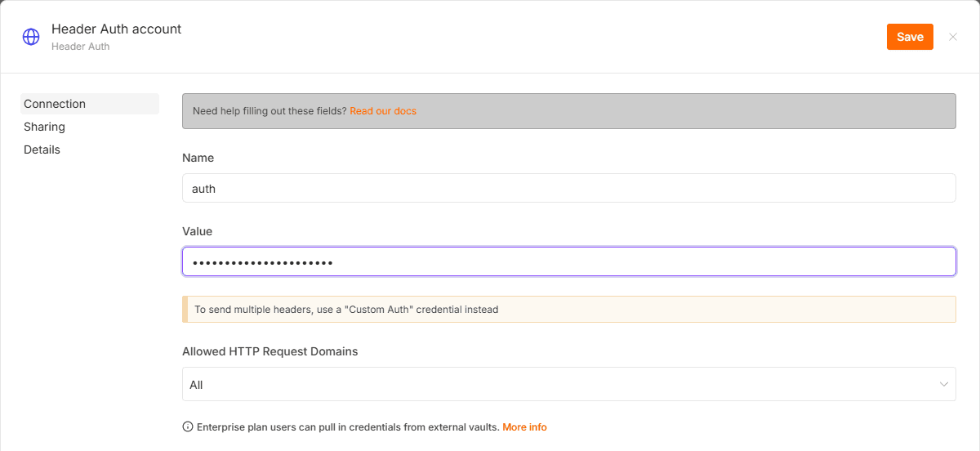Click the Value field label
980x451 pixels.
[x=197, y=231]
